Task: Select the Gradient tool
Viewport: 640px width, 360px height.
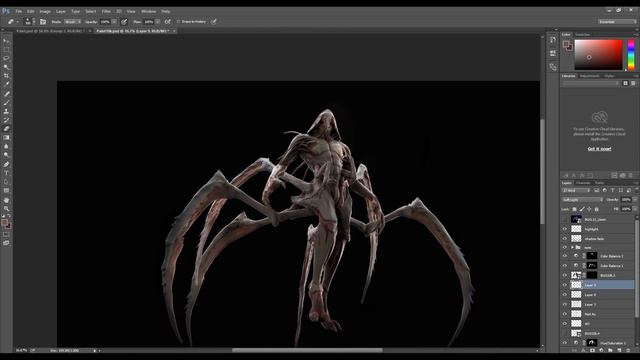Action: pos(6,138)
